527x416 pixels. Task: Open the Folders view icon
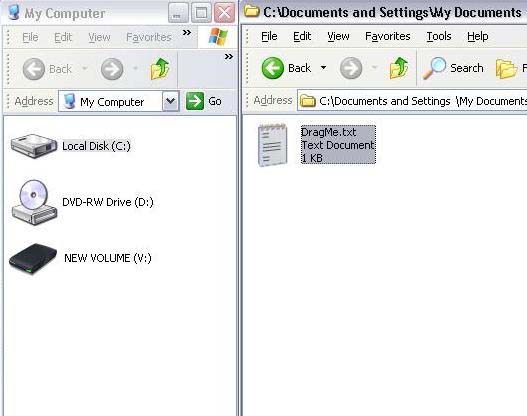(x=506, y=69)
